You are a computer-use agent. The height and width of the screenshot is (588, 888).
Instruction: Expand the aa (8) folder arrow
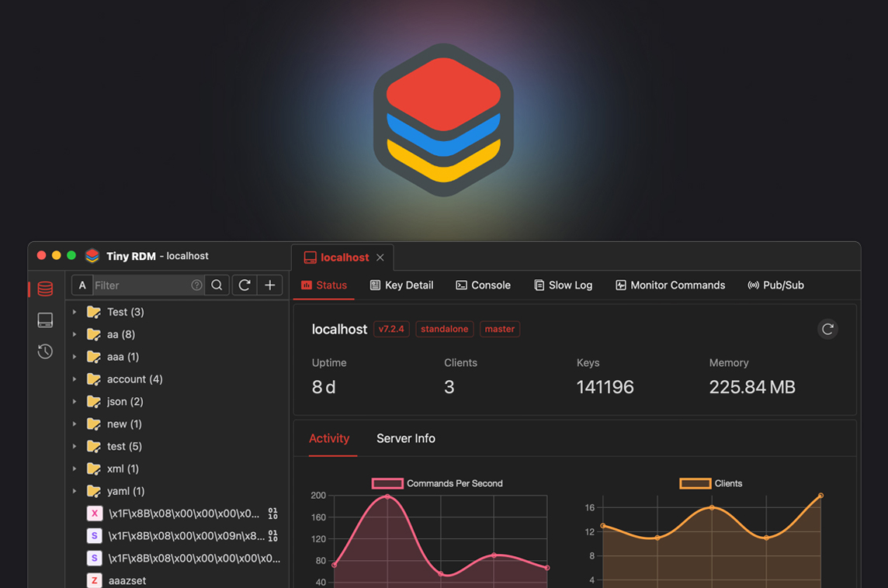point(75,334)
